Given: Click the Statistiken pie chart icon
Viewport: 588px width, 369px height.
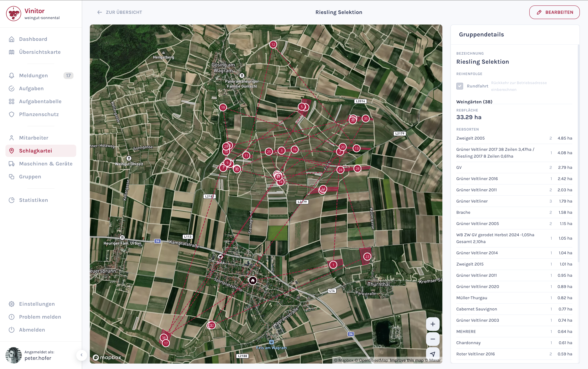Looking at the screenshot, I should pyautogui.click(x=11, y=200).
